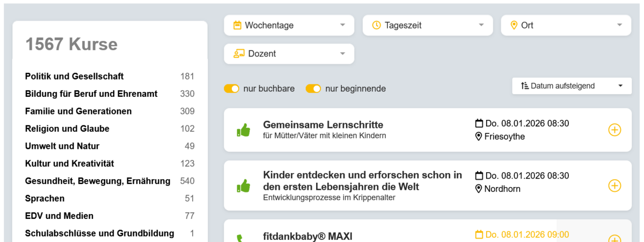The width and height of the screenshot is (644, 242).
Task: Click the calendar icon in Wochentage filter
Action: [x=237, y=25]
